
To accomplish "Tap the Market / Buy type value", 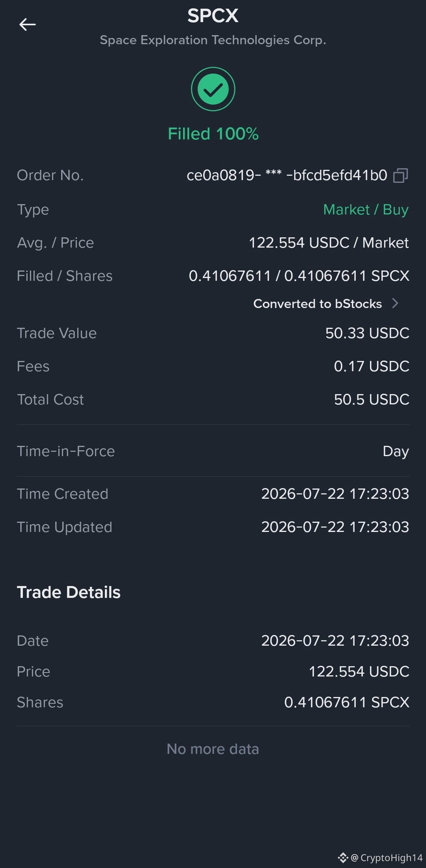I will [x=366, y=209].
